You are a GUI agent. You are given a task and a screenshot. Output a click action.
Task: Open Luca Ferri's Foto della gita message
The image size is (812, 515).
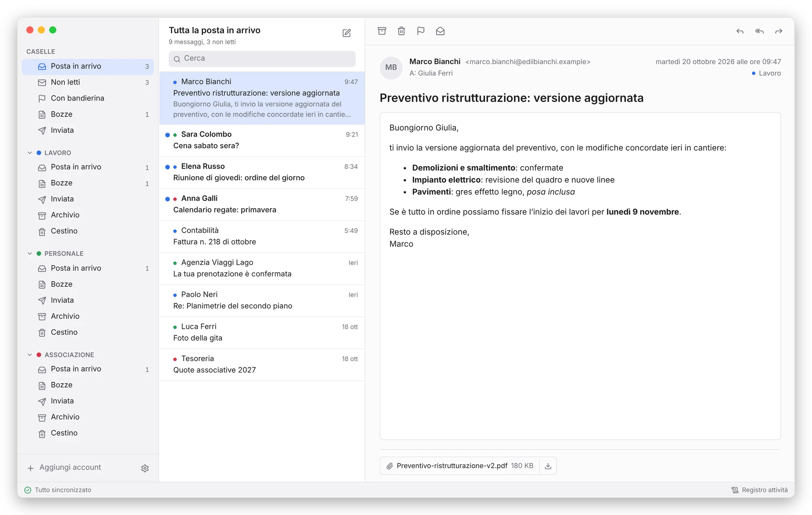262,333
